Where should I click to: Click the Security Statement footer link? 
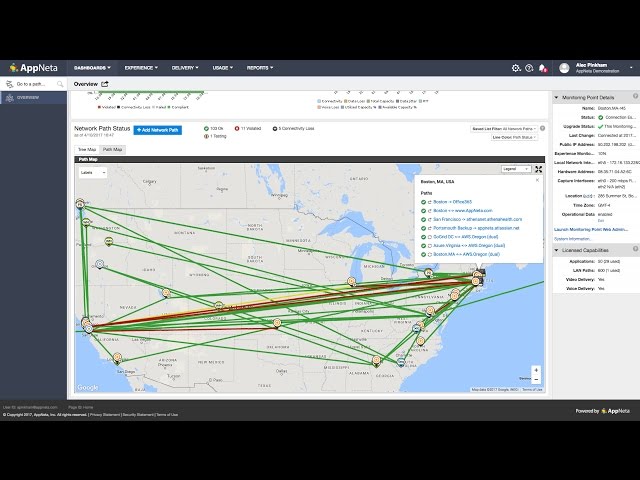(x=138, y=415)
